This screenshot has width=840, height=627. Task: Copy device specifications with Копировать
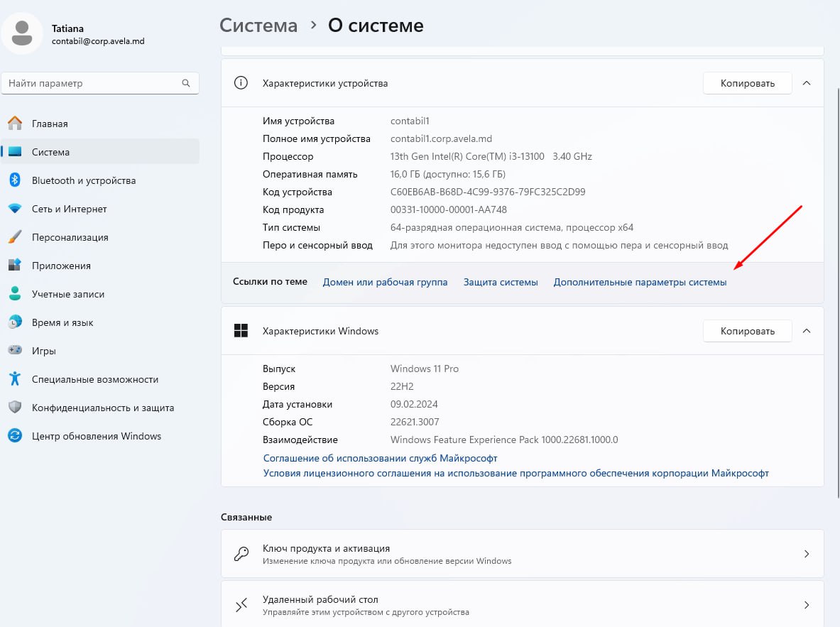[x=747, y=83]
